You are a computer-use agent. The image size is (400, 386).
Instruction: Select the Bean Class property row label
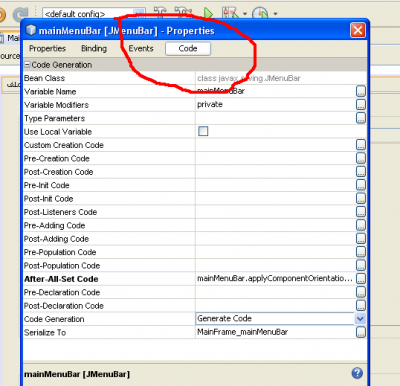point(44,78)
